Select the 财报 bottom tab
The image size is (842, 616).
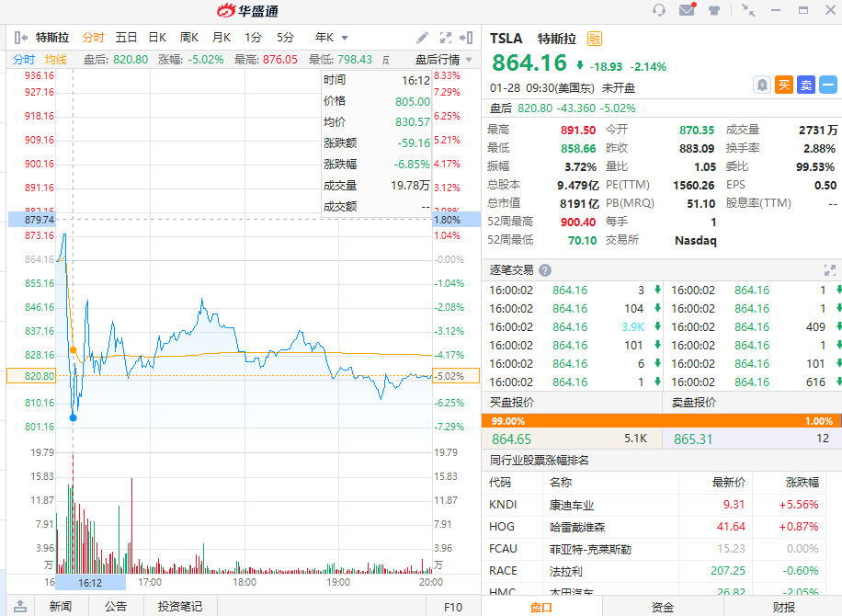tap(784, 607)
